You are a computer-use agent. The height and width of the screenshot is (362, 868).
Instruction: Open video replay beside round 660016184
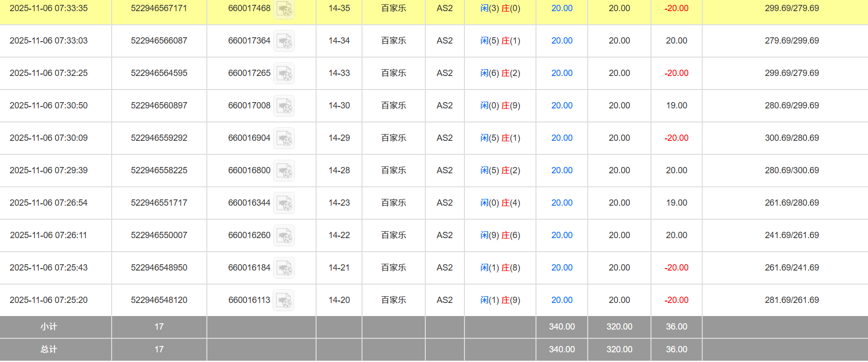[284, 268]
